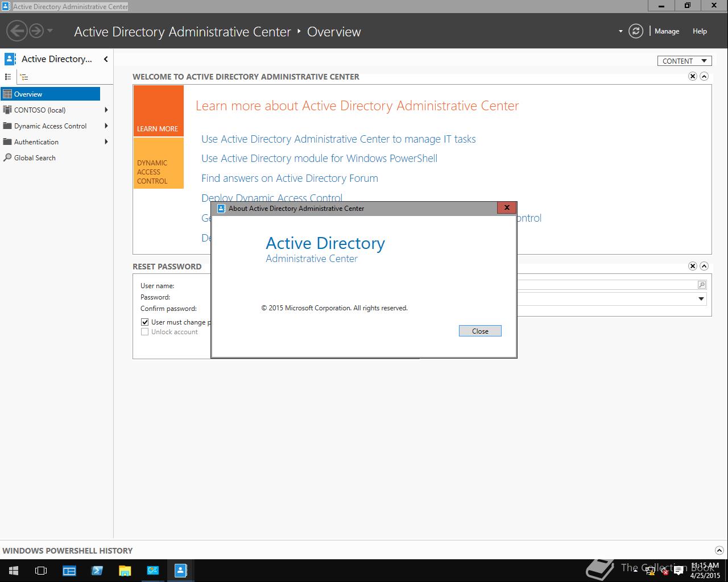
Task: Select the DYNAMIC ACCESS CONTROL tile
Action: click(x=159, y=163)
